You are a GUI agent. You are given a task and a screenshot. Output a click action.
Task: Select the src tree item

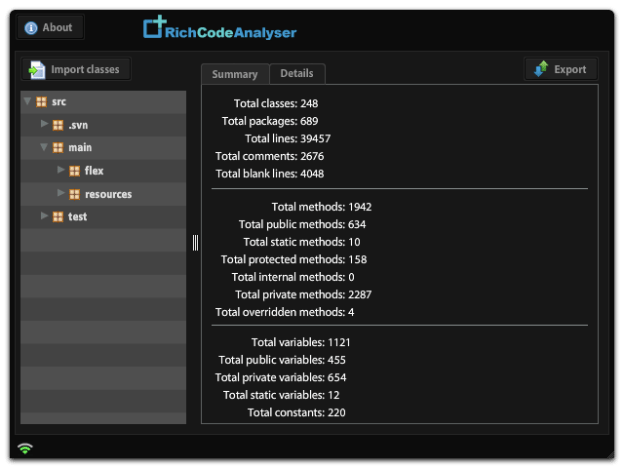coord(103,102)
